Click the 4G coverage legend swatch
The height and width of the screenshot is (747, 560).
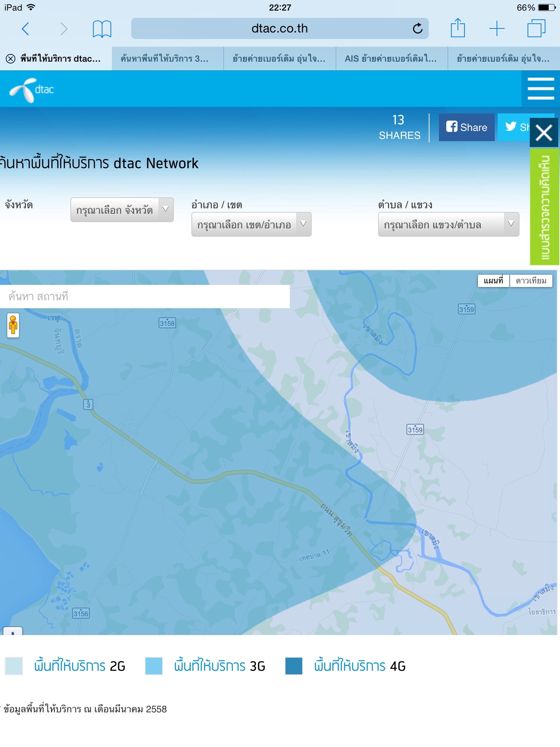coord(294,666)
